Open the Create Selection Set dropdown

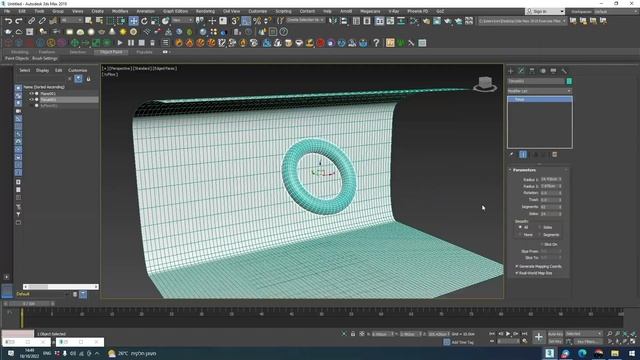pyautogui.click(x=305, y=20)
